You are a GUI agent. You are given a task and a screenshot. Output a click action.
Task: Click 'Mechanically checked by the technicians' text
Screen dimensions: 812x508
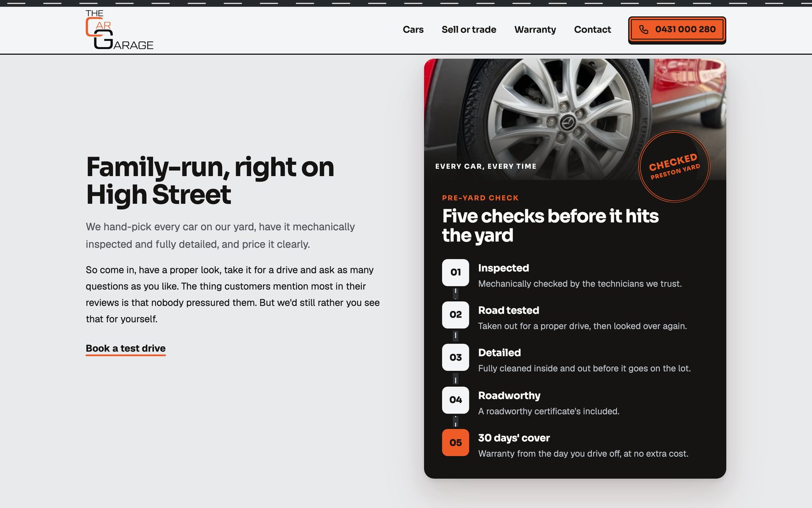580,284
